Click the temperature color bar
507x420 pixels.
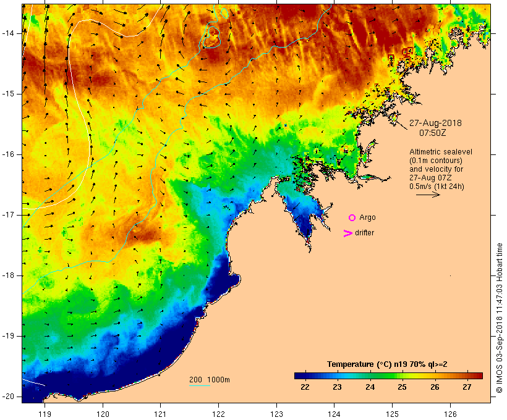click(x=388, y=376)
